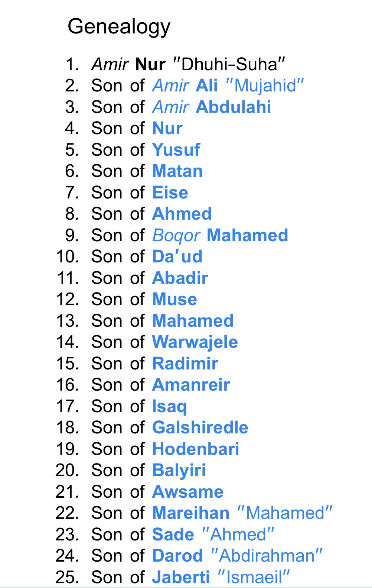
Task: Click the Darod "Abdirahman" link
Action: coord(237,556)
